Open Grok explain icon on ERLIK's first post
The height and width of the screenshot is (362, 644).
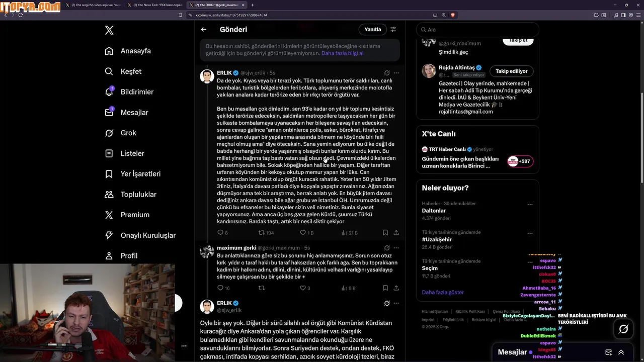[x=387, y=73]
